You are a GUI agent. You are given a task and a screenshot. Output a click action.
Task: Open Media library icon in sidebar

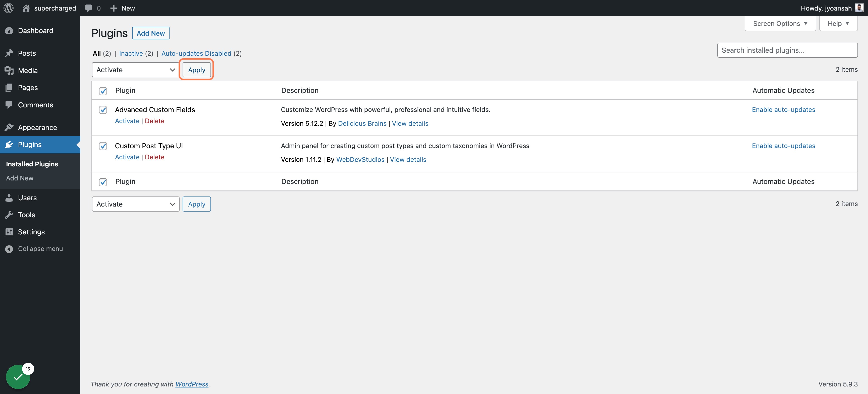9,70
